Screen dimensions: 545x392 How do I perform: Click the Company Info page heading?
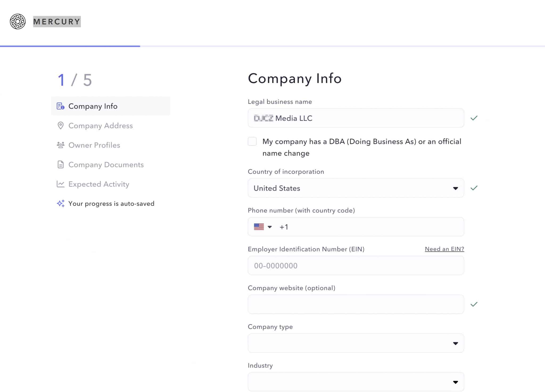click(x=295, y=78)
